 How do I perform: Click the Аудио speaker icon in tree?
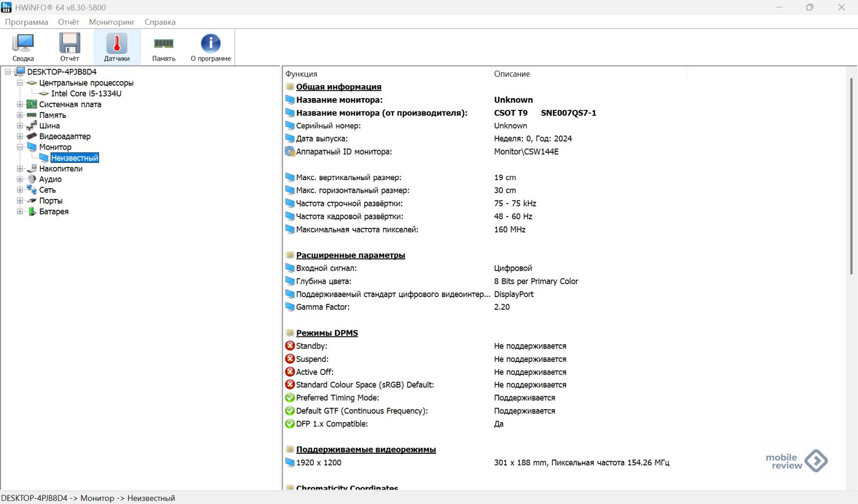tap(32, 179)
